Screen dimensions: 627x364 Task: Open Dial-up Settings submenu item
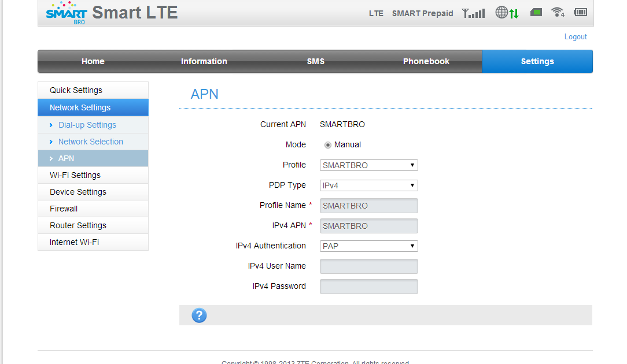pyautogui.click(x=93, y=125)
